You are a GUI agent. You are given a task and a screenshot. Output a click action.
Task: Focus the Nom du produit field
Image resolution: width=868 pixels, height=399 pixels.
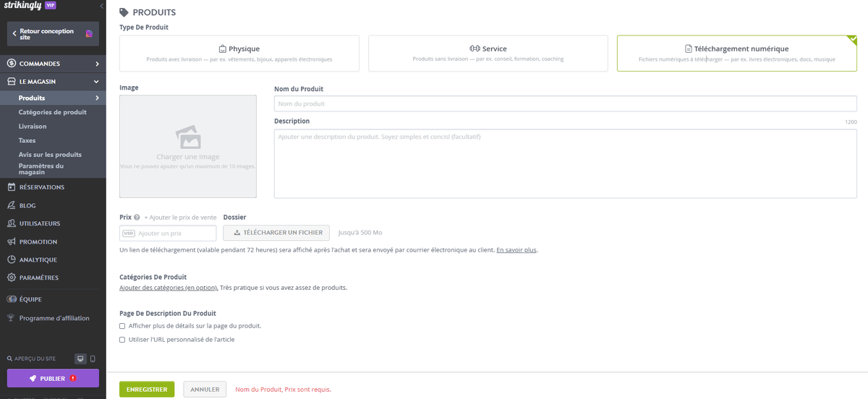click(x=566, y=103)
